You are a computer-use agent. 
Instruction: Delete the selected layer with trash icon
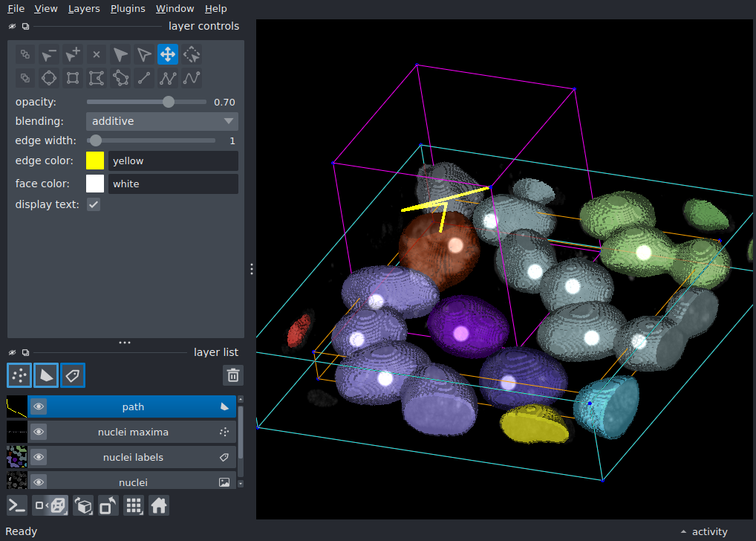[233, 375]
